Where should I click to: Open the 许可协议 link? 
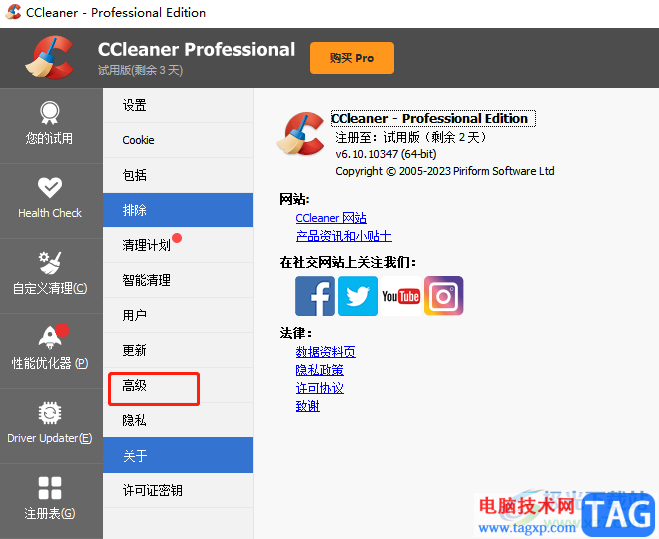pos(320,388)
